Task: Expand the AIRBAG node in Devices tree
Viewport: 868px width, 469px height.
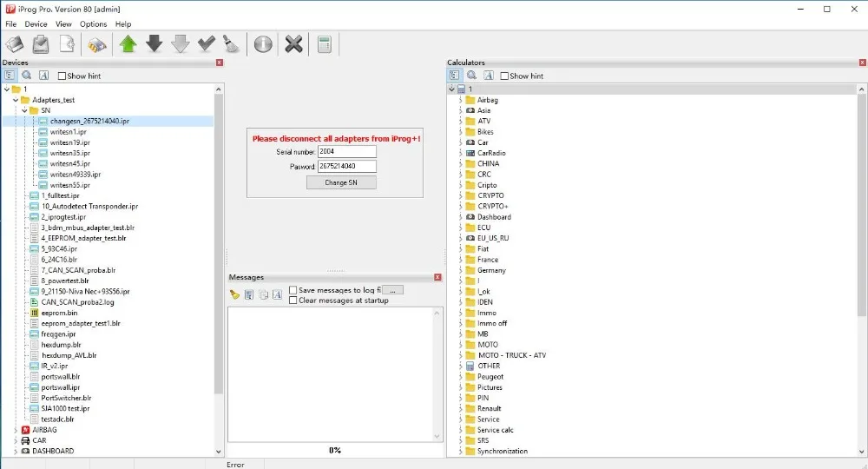Action: click(16, 430)
